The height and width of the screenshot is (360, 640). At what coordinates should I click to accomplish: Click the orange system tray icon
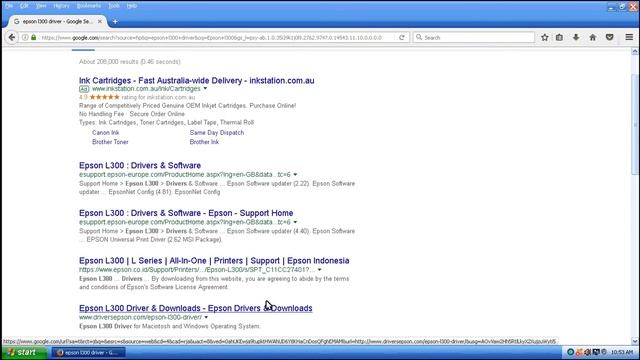tap(579, 352)
